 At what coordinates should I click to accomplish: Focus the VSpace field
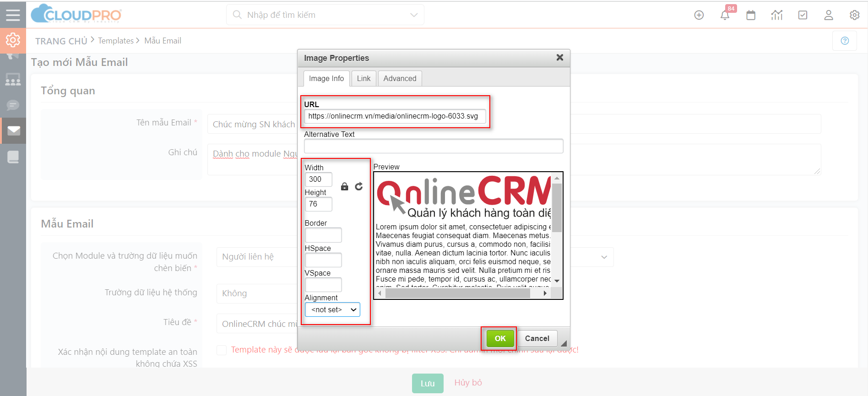[x=323, y=285]
